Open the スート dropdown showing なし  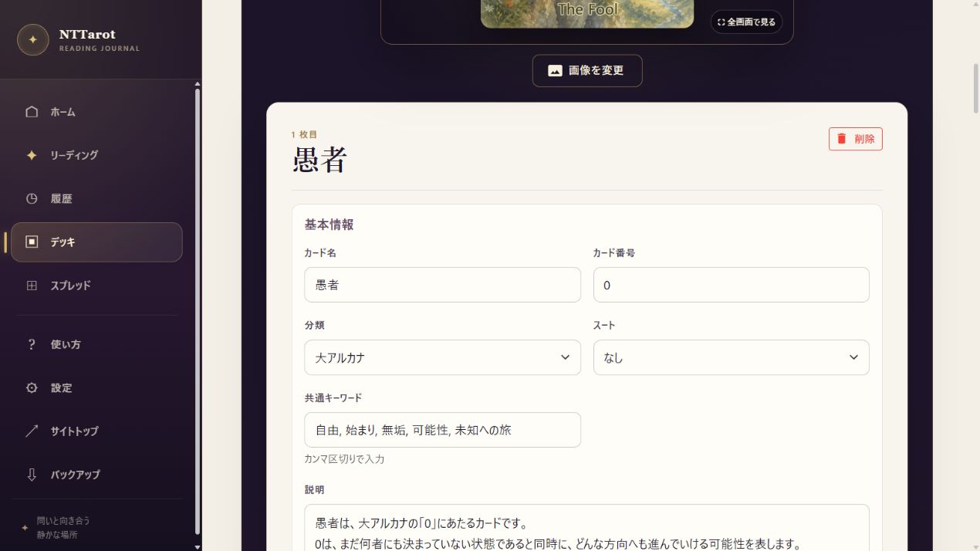coord(732,357)
